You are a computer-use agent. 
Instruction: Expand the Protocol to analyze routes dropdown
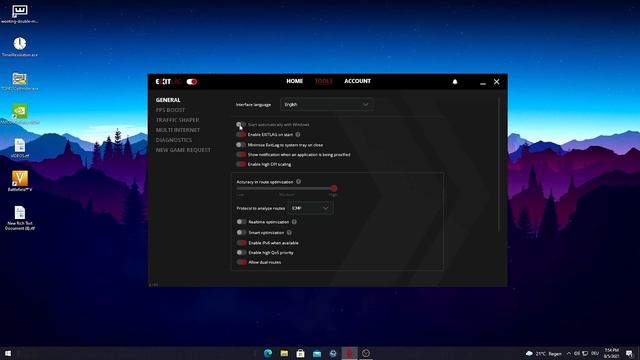pos(310,208)
